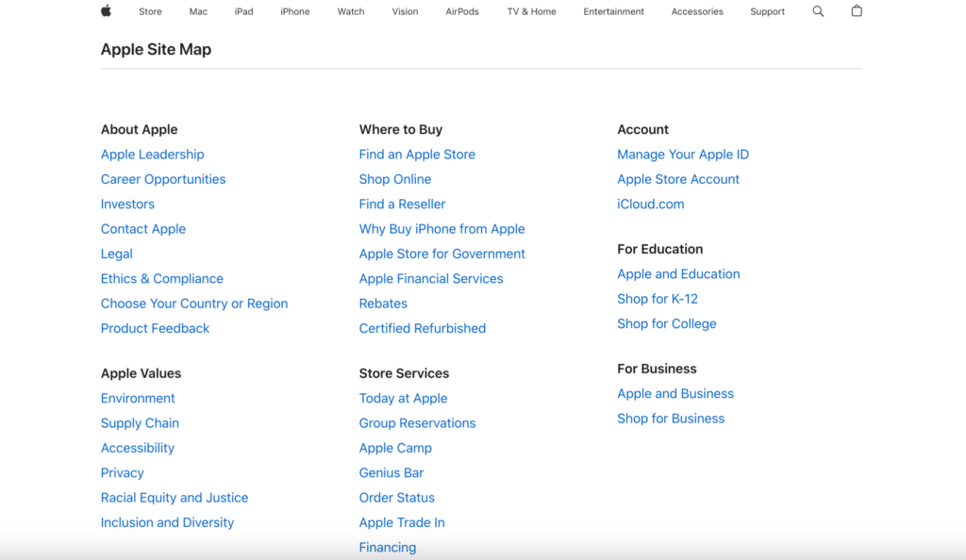Screen dimensions: 966x560
Task: Click the Where to Buy heading
Action: [x=400, y=129]
